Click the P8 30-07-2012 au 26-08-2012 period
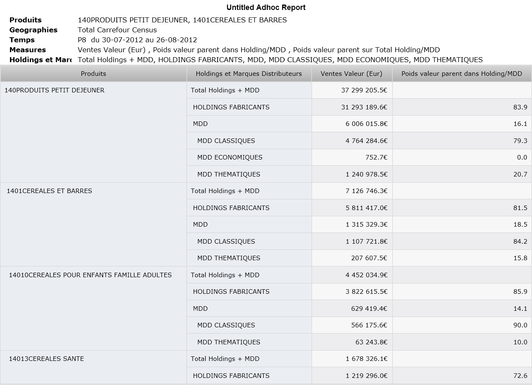Viewport: 532px width, 392px height. [137, 40]
